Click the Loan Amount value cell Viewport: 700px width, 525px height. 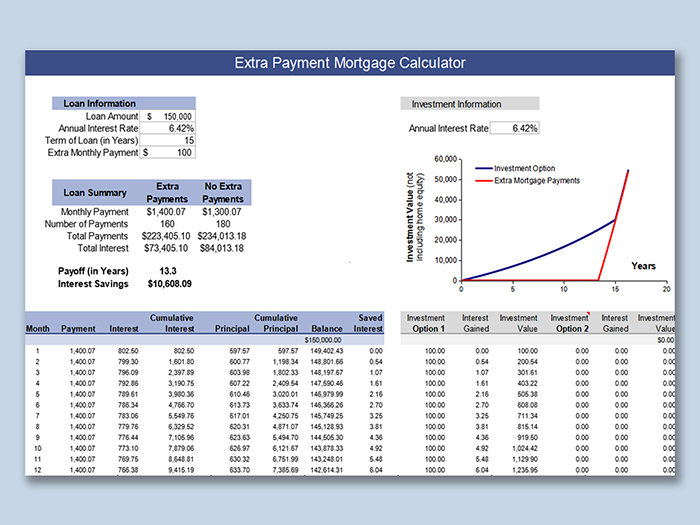[x=168, y=116]
